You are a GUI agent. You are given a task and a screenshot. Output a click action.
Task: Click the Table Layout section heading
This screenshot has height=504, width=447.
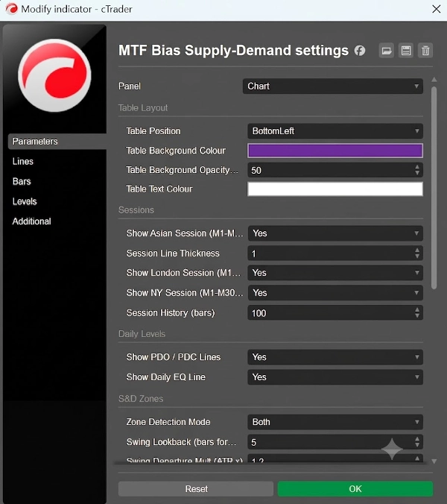click(143, 107)
